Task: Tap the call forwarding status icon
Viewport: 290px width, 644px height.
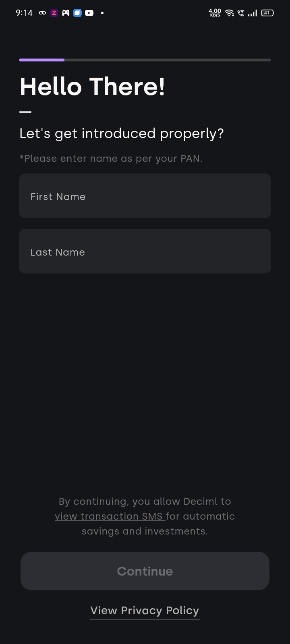Action: coord(240,13)
